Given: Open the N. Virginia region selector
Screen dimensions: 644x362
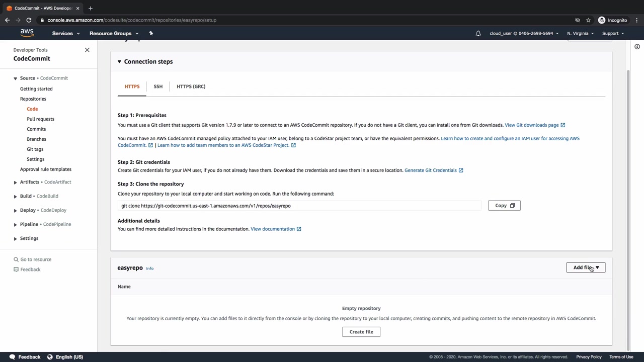Looking at the screenshot, I should point(580,33).
